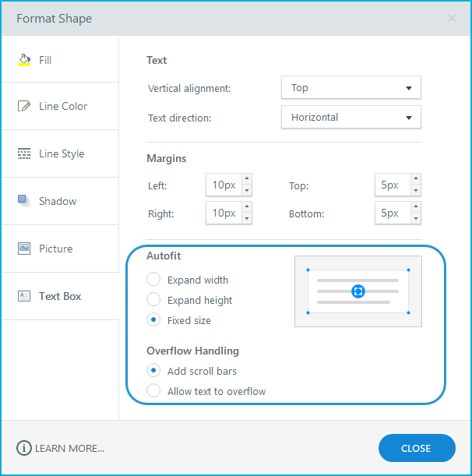The image size is (472, 476).
Task: Switch to the Line Color tab
Action: [60, 106]
